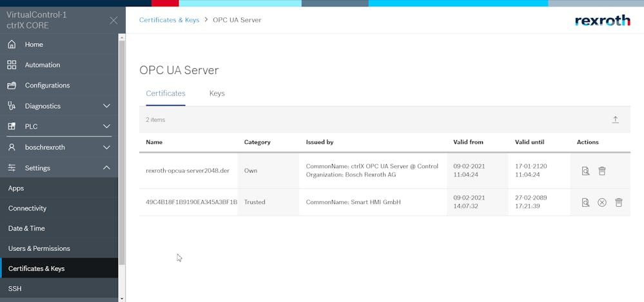Screen dimensions: 644x302
Task: View details of Smart HMI GmbH certificate
Action: point(585,202)
